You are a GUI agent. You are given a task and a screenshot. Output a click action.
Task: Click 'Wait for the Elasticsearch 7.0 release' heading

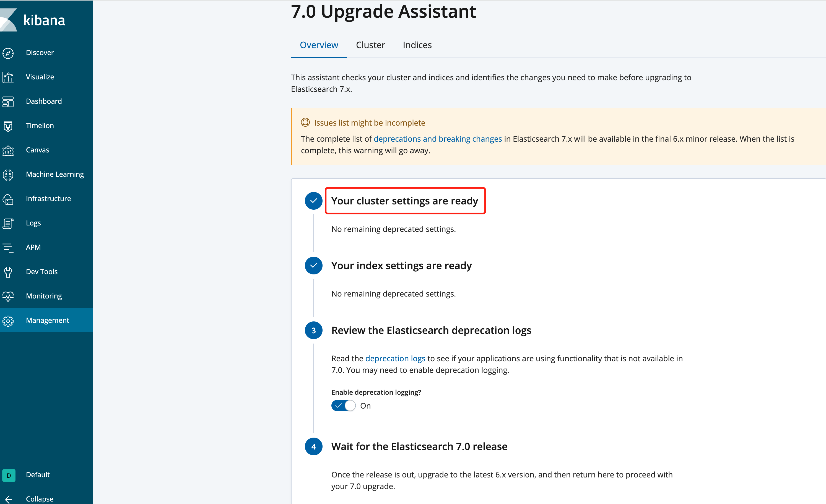click(x=419, y=446)
